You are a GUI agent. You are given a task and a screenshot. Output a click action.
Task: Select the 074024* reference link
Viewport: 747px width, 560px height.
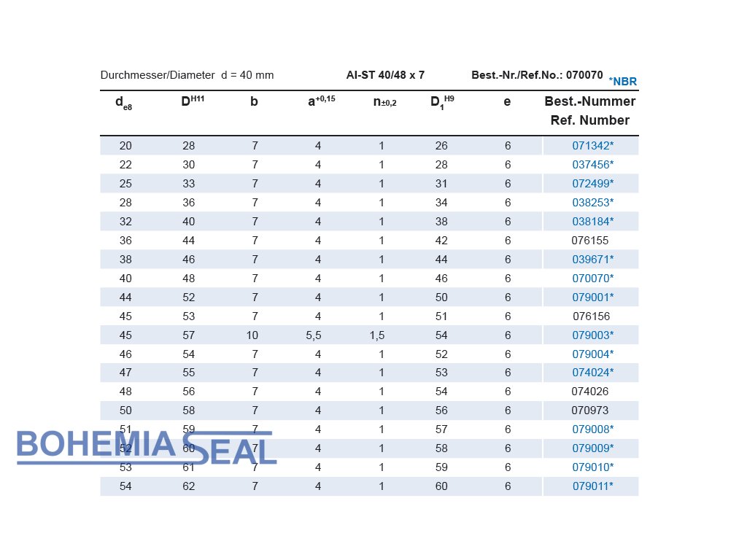[x=592, y=373]
